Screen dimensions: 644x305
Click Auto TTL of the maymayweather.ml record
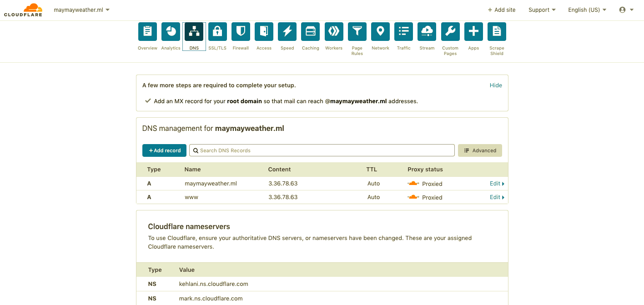[373, 184]
